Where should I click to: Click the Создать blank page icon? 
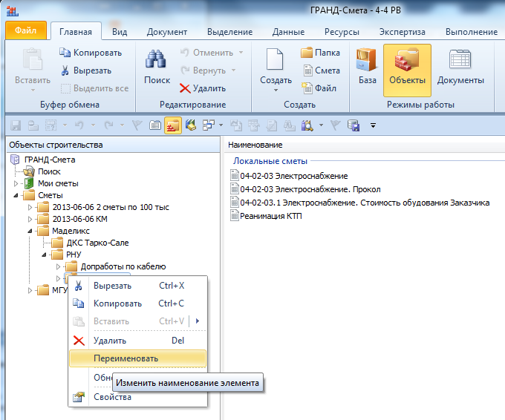click(x=275, y=60)
